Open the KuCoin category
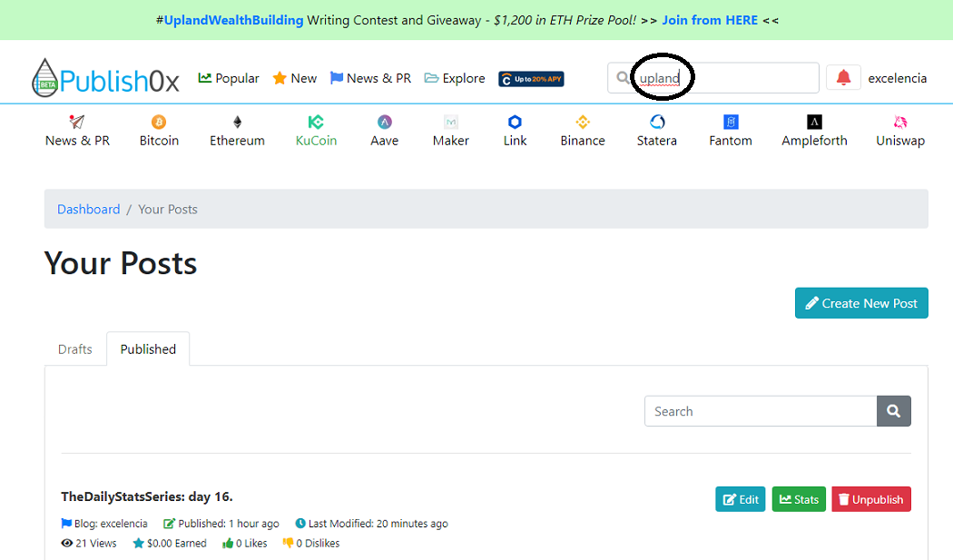Image resolution: width=953 pixels, height=560 pixels. [316, 131]
